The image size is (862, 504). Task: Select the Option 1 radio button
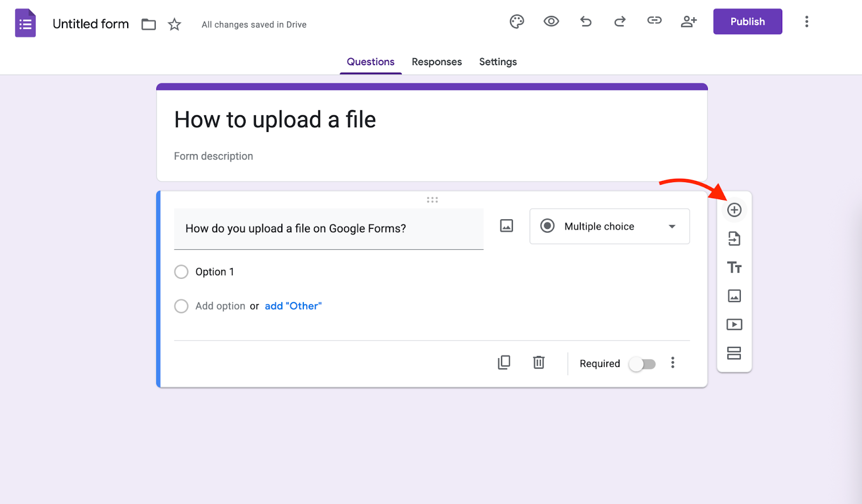pos(182,272)
